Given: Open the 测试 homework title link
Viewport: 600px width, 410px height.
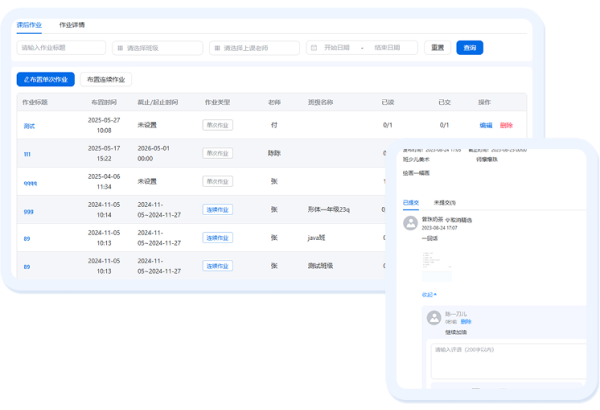Looking at the screenshot, I should tap(29, 125).
